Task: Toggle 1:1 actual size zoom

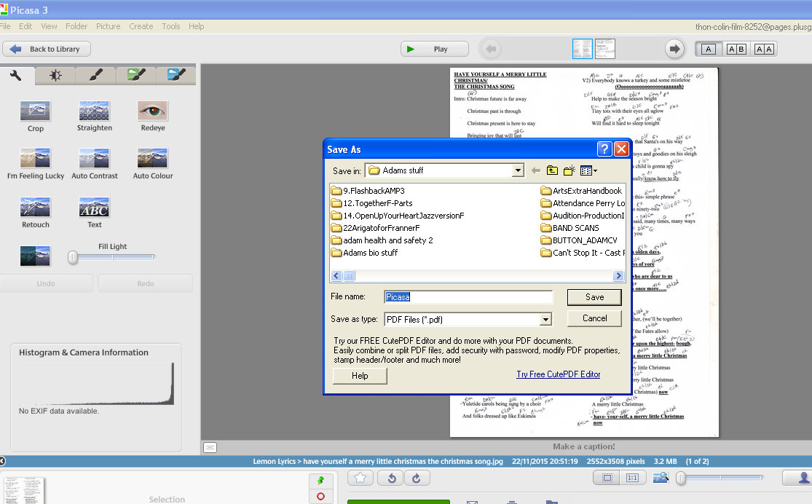Action: point(632,477)
